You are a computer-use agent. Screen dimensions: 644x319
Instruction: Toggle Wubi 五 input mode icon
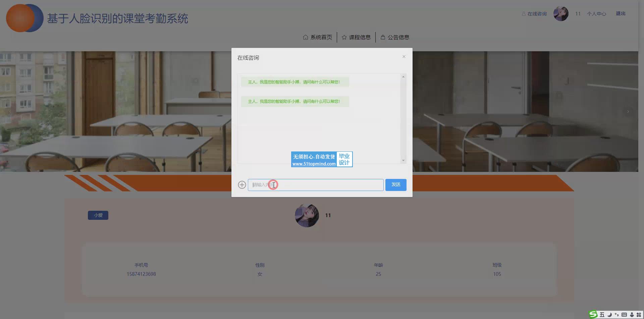[x=602, y=315]
